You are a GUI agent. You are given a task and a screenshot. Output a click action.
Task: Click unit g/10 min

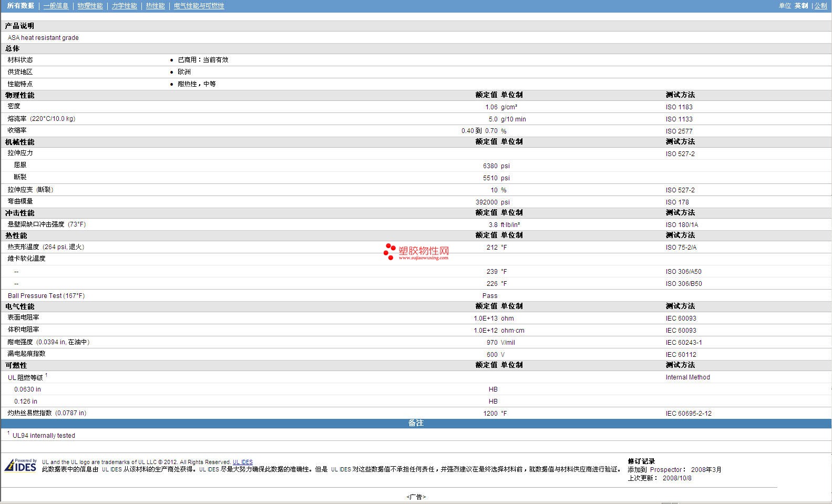[x=513, y=119]
